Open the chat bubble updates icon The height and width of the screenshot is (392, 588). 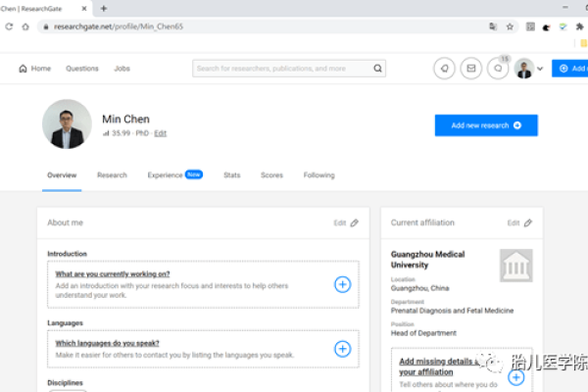498,69
